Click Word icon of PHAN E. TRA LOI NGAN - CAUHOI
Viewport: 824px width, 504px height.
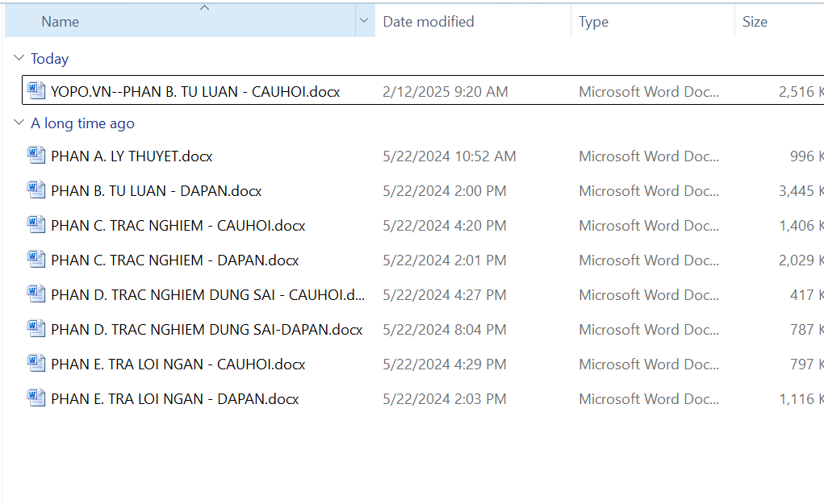click(x=36, y=364)
